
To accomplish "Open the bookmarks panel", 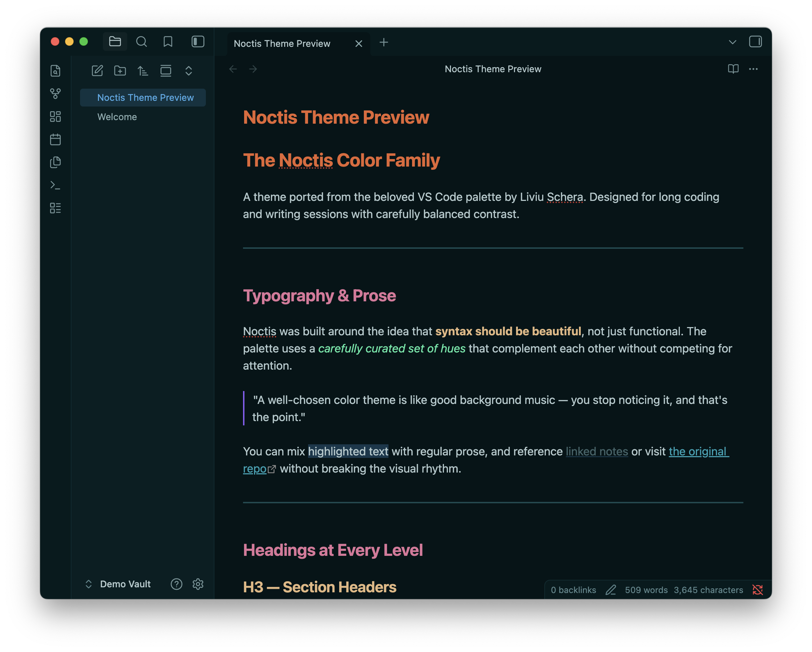I will [x=168, y=41].
